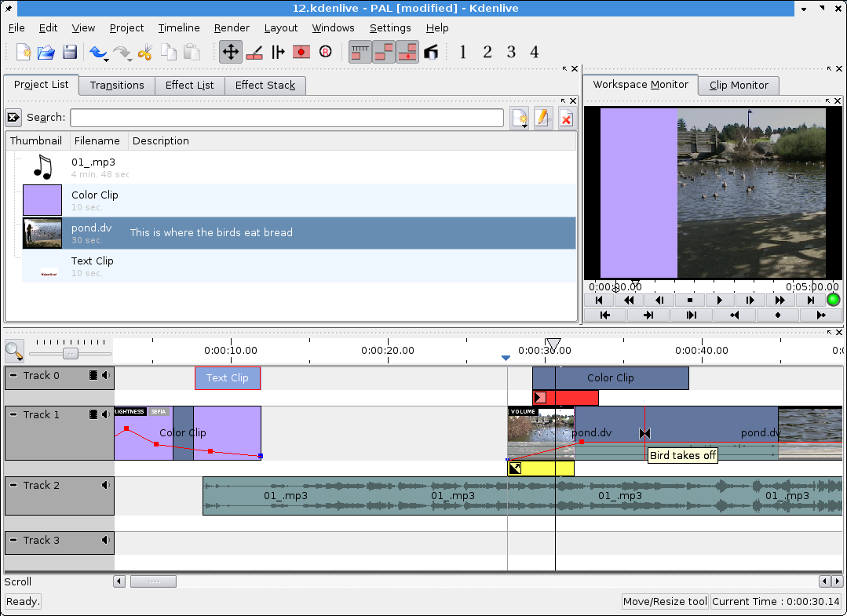Toggle video visibility on Track 1

click(x=93, y=414)
